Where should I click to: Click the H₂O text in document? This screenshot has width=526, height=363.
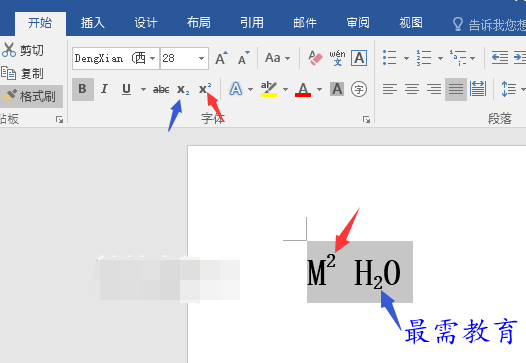pos(377,273)
